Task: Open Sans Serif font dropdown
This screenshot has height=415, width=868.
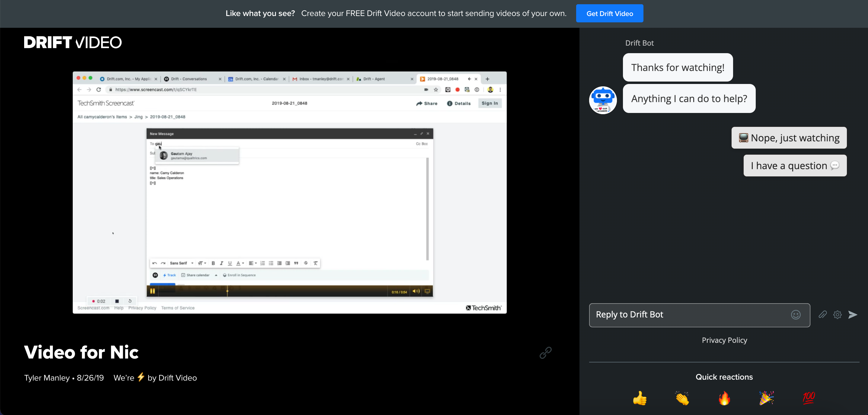Action: click(182, 263)
